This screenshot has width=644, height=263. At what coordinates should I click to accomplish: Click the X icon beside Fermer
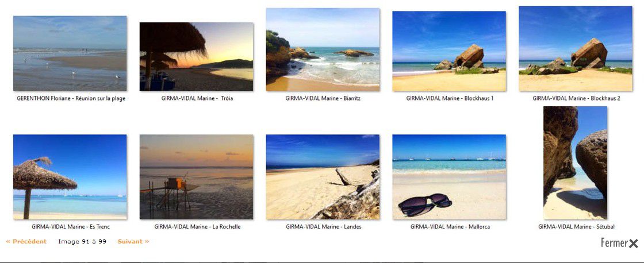pyautogui.click(x=634, y=243)
